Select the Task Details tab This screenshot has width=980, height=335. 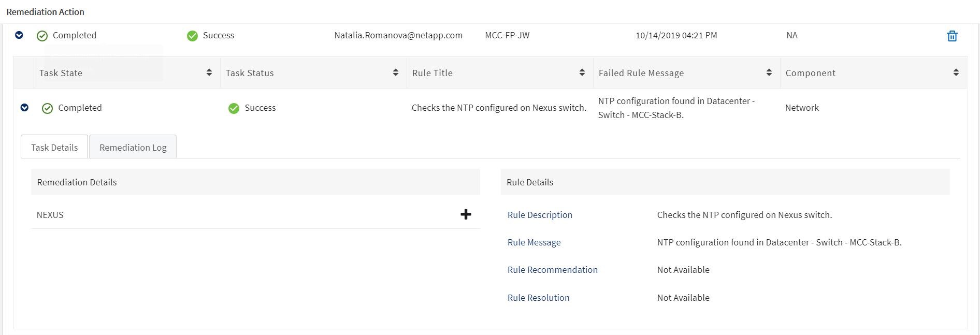pyautogui.click(x=54, y=148)
